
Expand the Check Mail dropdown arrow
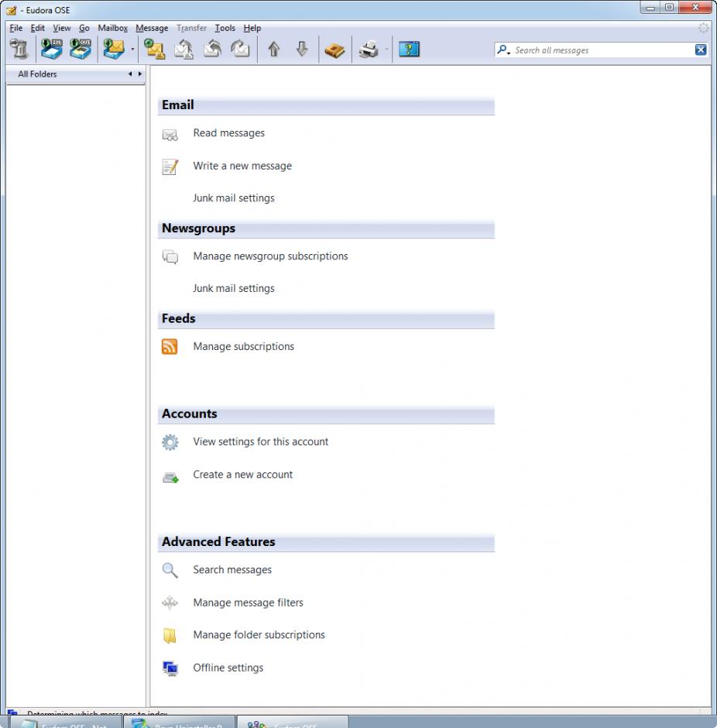point(132,50)
